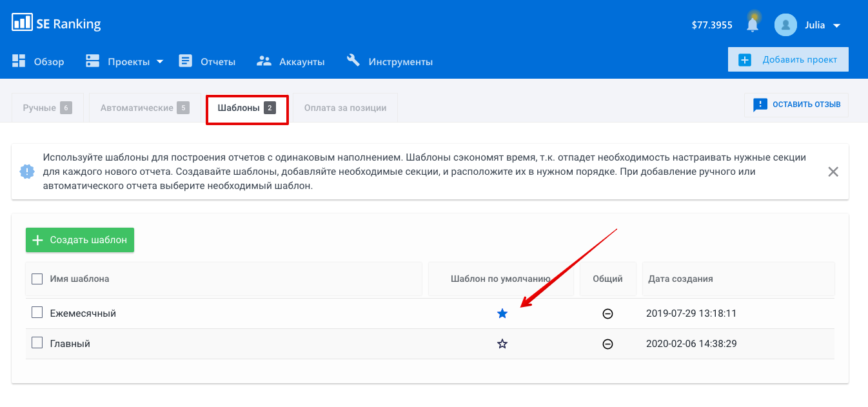Screen dimensions: 868x407
Task: Open the Главный template
Action: coord(70,344)
